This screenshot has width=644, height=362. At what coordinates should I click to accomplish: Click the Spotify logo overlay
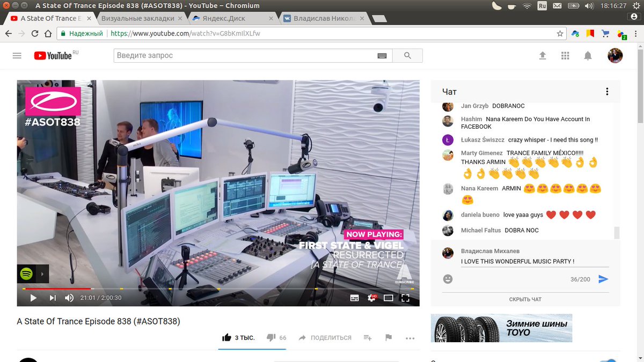click(26, 274)
